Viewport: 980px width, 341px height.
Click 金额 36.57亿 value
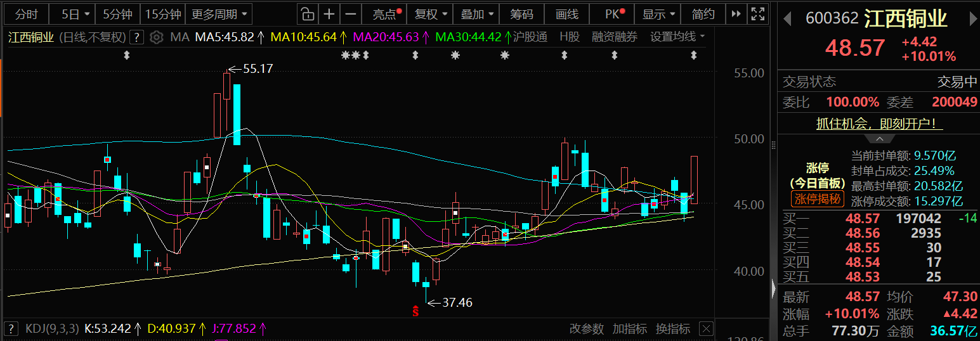coord(953,331)
